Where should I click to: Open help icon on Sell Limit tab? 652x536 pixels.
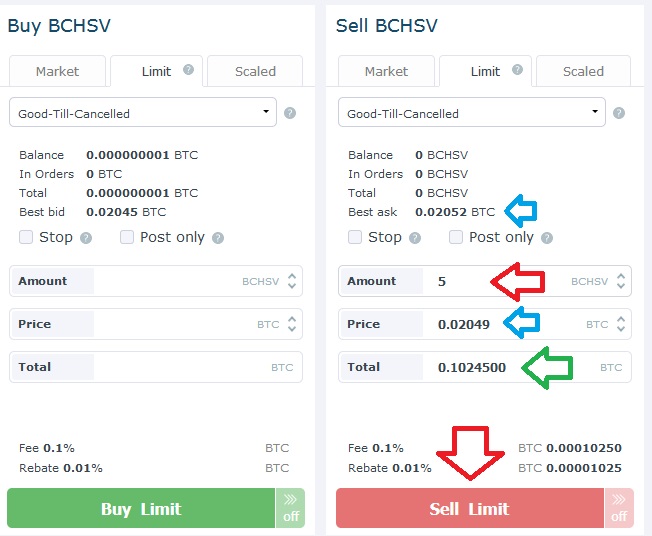tap(517, 70)
